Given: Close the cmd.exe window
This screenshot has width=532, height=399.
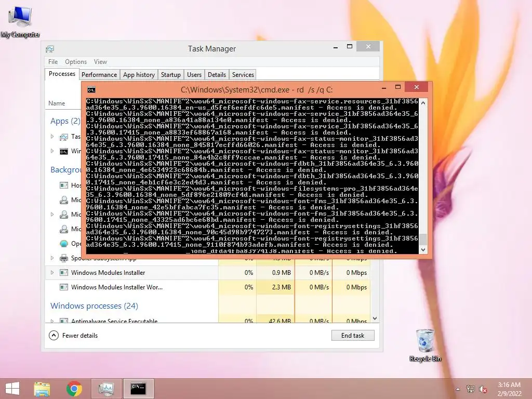Looking at the screenshot, I should point(417,87).
